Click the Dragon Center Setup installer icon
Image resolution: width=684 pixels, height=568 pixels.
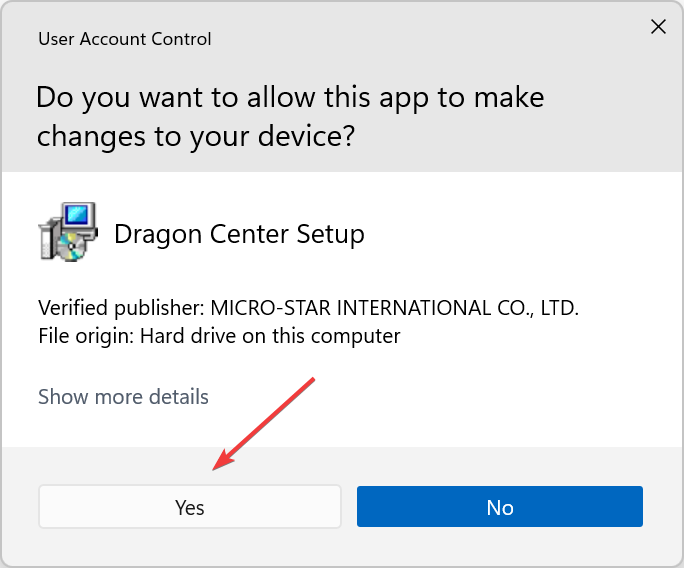[x=68, y=232]
